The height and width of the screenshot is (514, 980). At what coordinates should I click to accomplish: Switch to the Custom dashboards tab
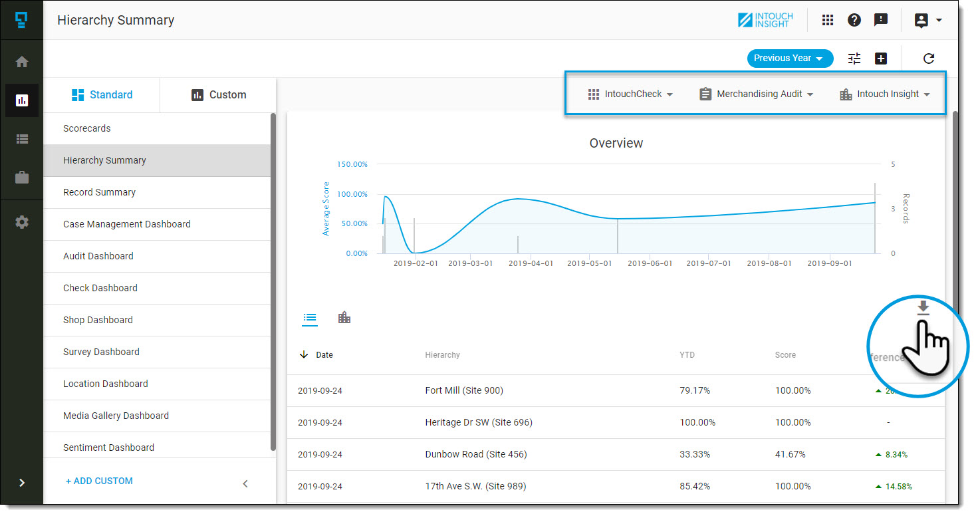(x=218, y=94)
